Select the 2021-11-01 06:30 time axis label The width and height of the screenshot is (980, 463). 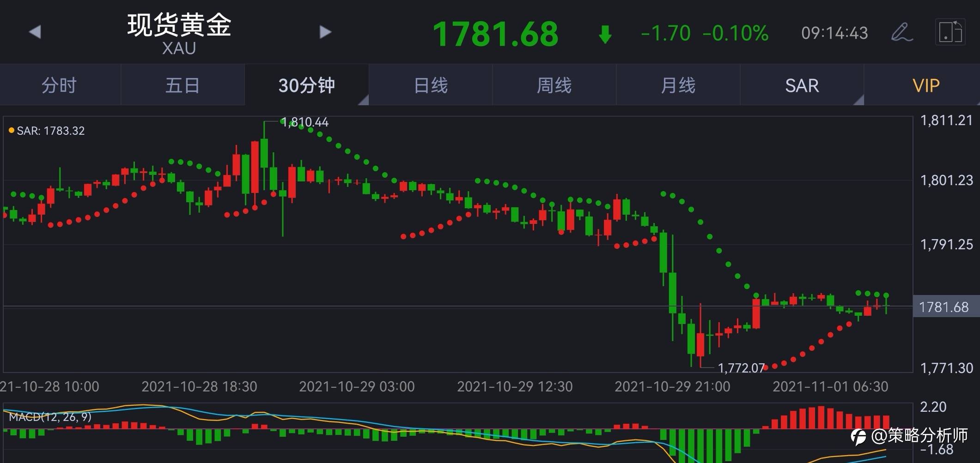[830, 386]
